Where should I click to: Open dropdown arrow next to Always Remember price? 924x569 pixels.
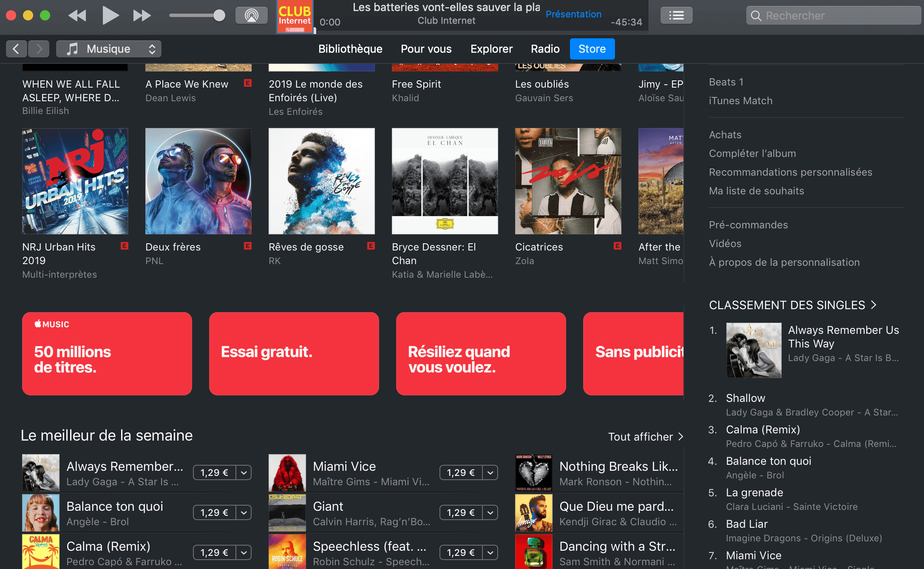point(244,472)
